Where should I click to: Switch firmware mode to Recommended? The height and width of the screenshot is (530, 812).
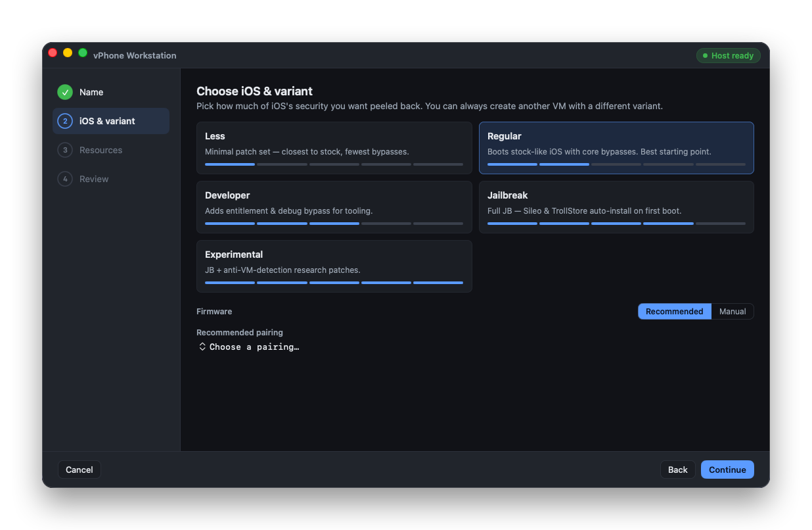(x=675, y=312)
